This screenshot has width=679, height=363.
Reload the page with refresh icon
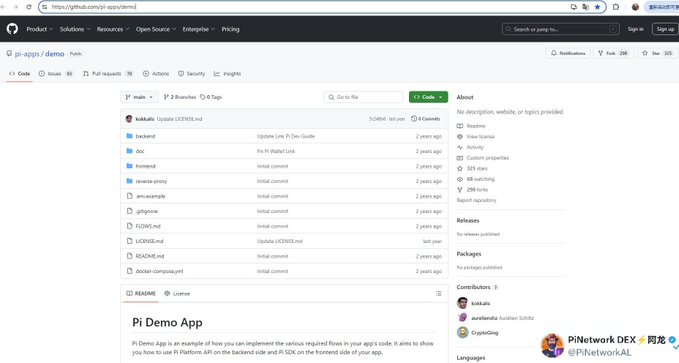click(x=29, y=7)
